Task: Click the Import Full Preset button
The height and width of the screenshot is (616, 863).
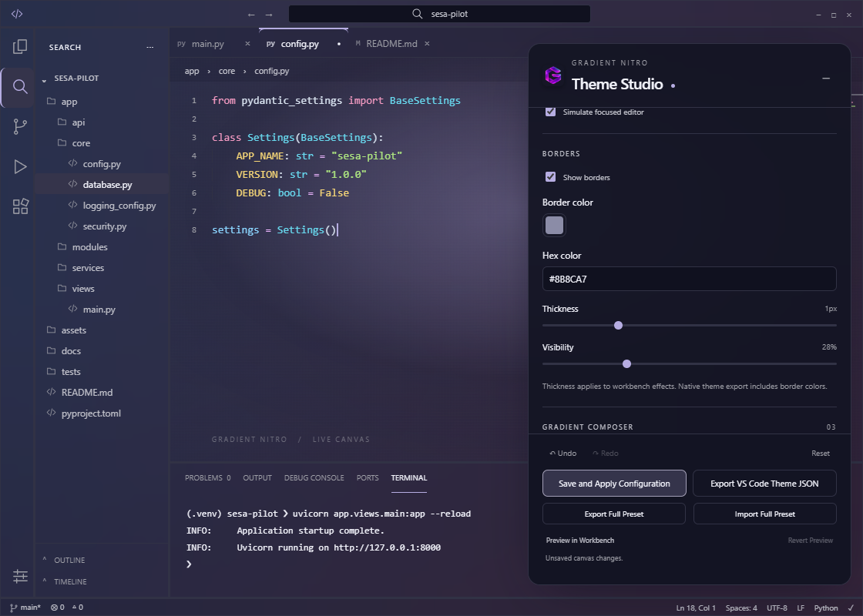Action: tap(764, 514)
